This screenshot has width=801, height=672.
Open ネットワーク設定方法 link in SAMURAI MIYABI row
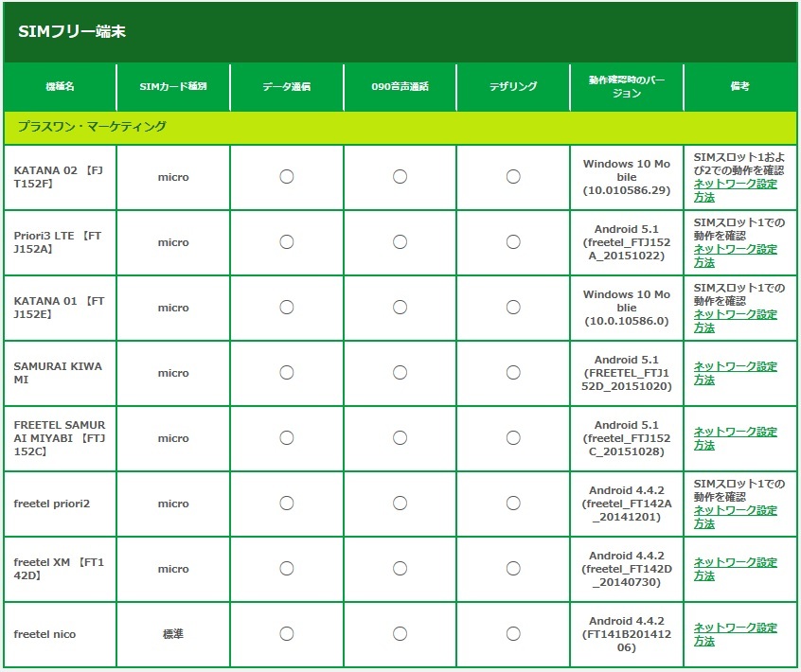tap(735, 438)
